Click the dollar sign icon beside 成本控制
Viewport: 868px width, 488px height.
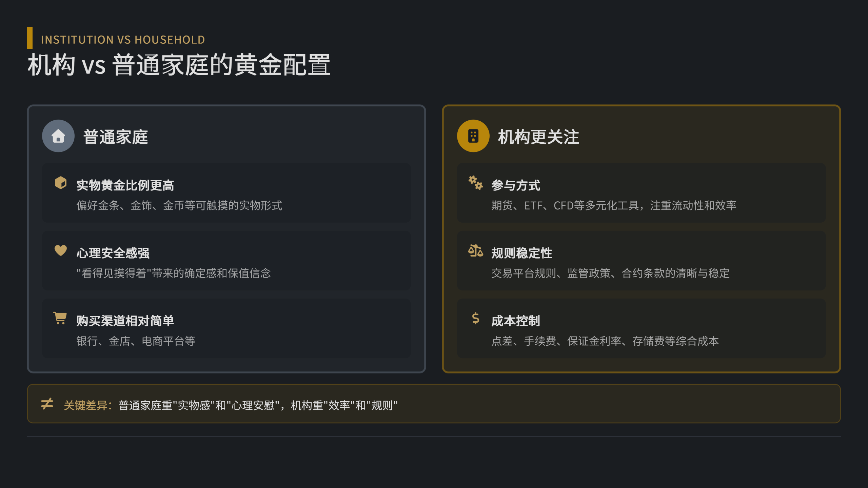tap(475, 319)
